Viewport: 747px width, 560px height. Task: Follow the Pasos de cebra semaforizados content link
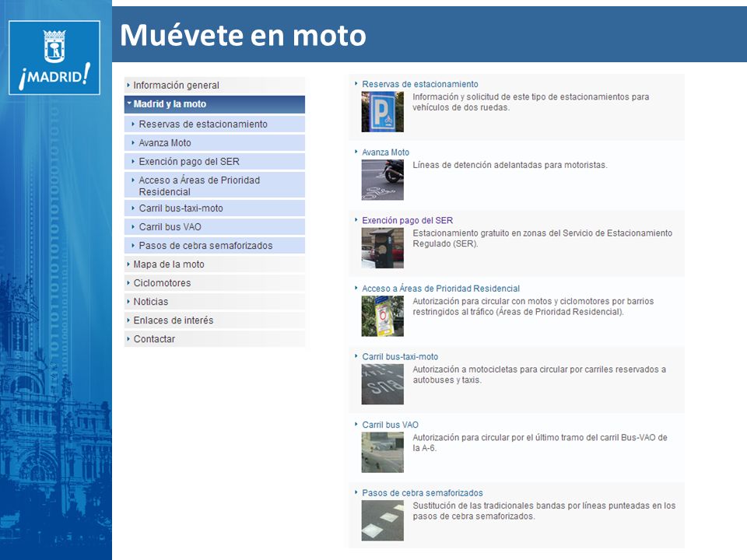click(x=422, y=493)
